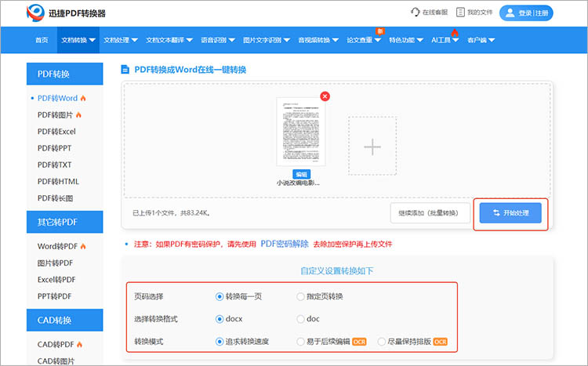Viewport: 588px width, 366px height.
Task: Click the 新 badge above 论文查重
Action: [380, 31]
